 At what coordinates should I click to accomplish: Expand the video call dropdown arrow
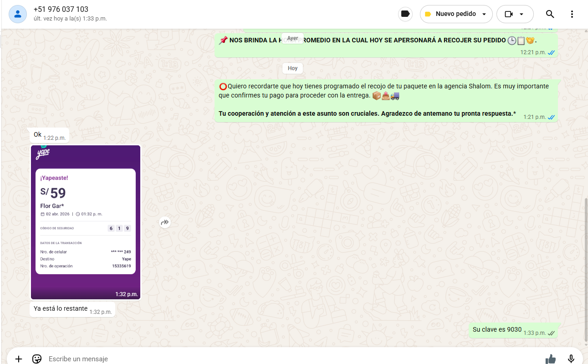(x=522, y=14)
